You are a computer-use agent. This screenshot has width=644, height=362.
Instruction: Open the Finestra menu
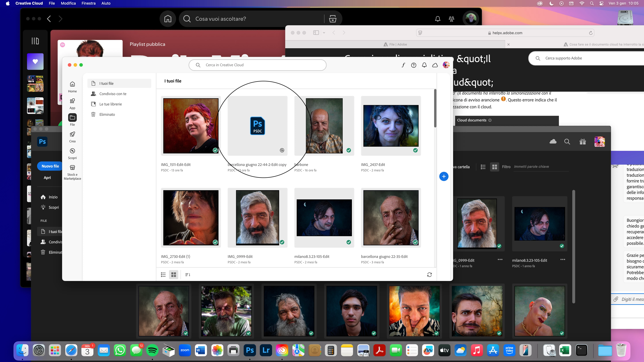pyautogui.click(x=89, y=3)
